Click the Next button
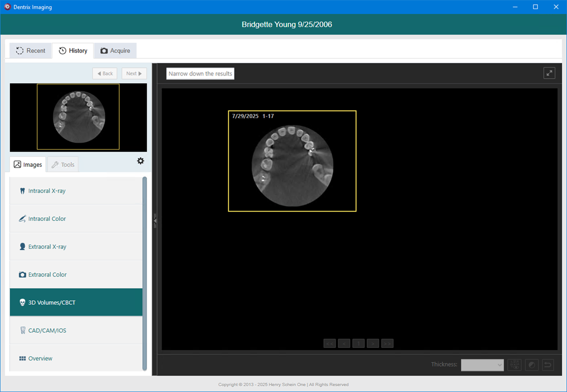 click(134, 73)
